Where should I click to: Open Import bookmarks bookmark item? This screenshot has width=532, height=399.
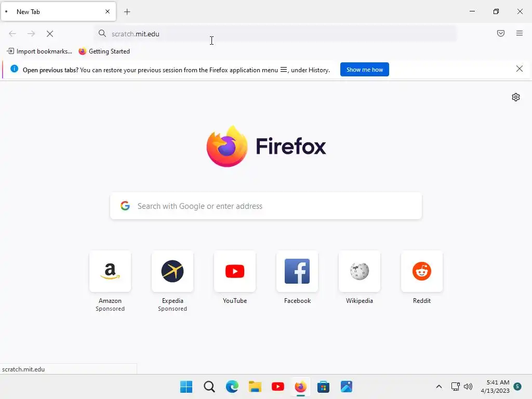(x=39, y=51)
